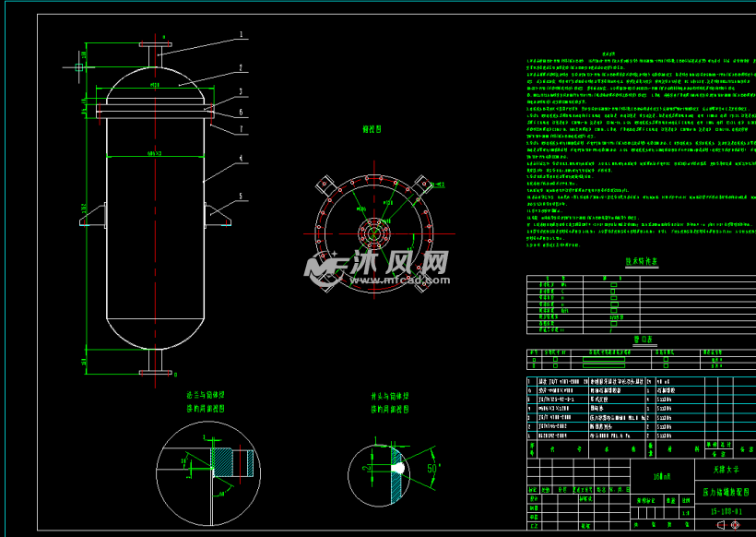Screen dimensions: 756x537
Task: Click the projection symbol in title block
Action: click(728, 524)
